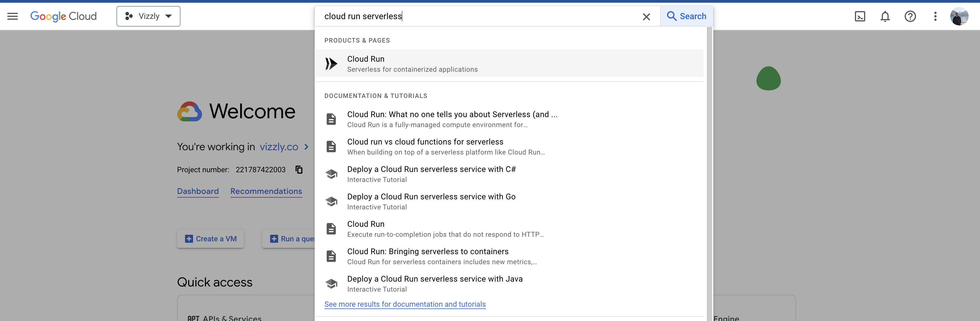The image size is (980, 321).
Task: Click tutorial cap icon beside Go tutorial
Action: tap(331, 201)
